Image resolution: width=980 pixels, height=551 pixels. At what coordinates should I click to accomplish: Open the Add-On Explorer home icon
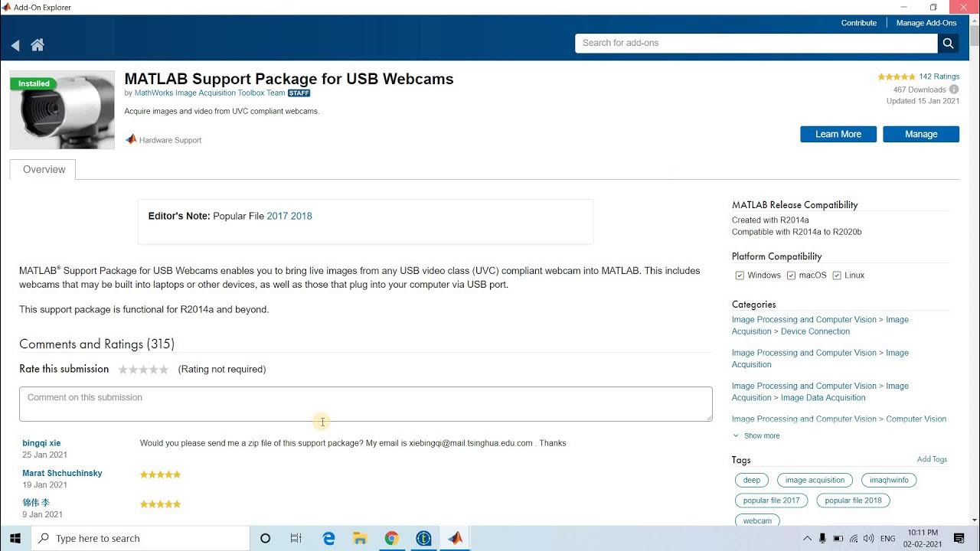coord(37,45)
